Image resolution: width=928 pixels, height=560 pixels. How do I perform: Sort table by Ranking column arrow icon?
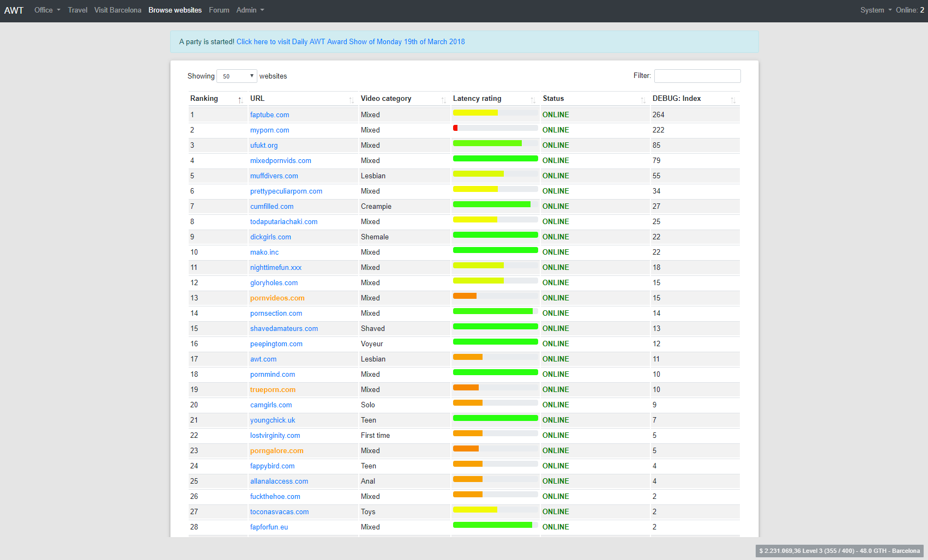point(240,100)
